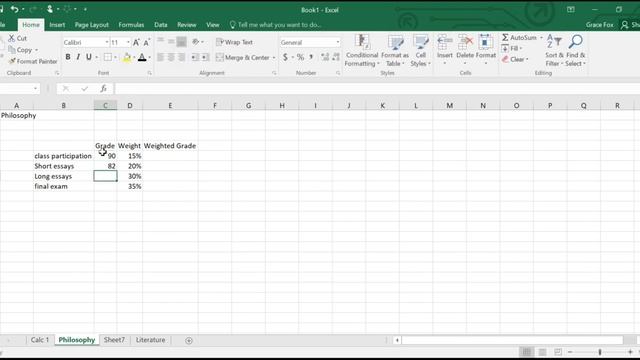Screen dimensions: 640x360
Task: Click Decrease Decimal button
Action: tap(336, 57)
